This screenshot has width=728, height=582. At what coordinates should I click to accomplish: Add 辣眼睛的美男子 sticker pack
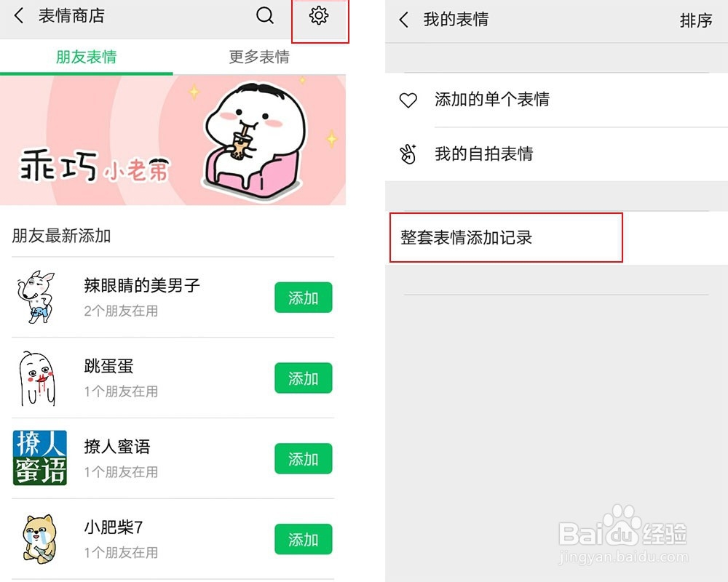click(303, 298)
